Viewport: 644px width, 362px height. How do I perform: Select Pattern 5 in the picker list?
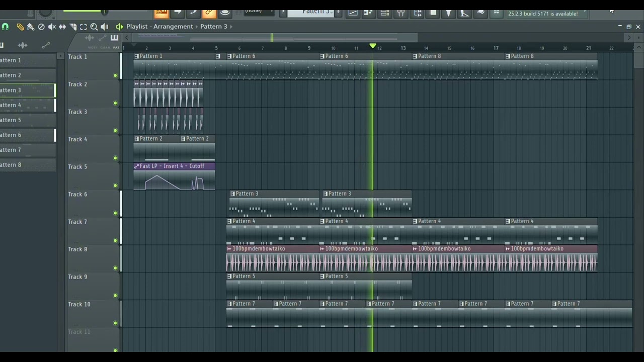click(28, 120)
